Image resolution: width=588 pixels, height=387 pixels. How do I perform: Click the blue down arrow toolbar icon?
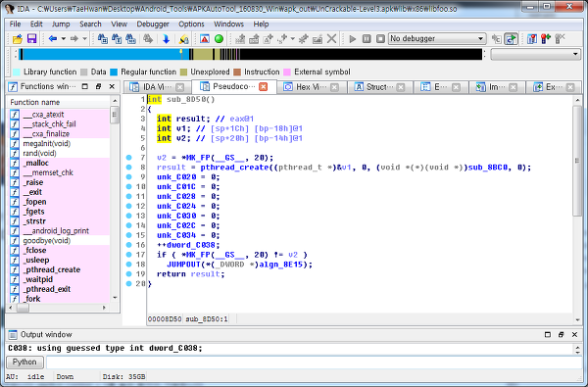pyautogui.click(x=166, y=38)
